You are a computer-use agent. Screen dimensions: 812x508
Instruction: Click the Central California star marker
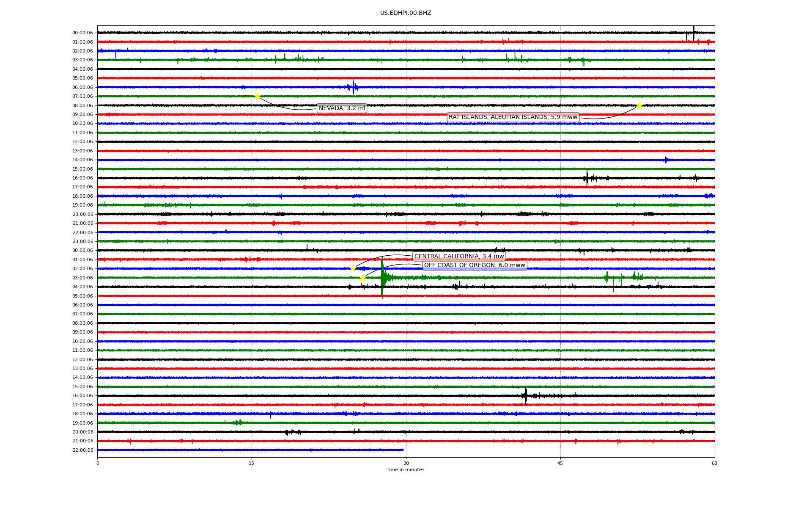point(353,268)
